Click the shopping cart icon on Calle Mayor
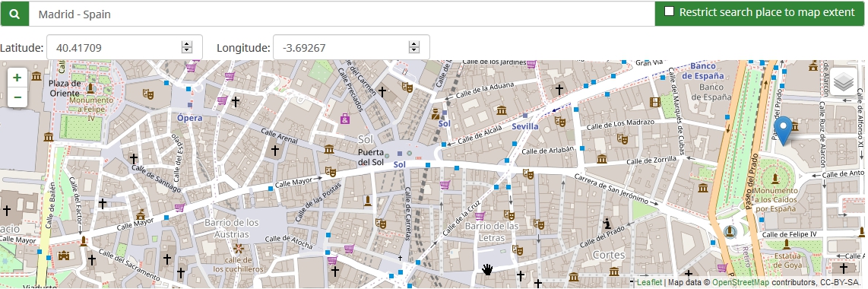The height and width of the screenshot is (289, 868). pos(179,208)
